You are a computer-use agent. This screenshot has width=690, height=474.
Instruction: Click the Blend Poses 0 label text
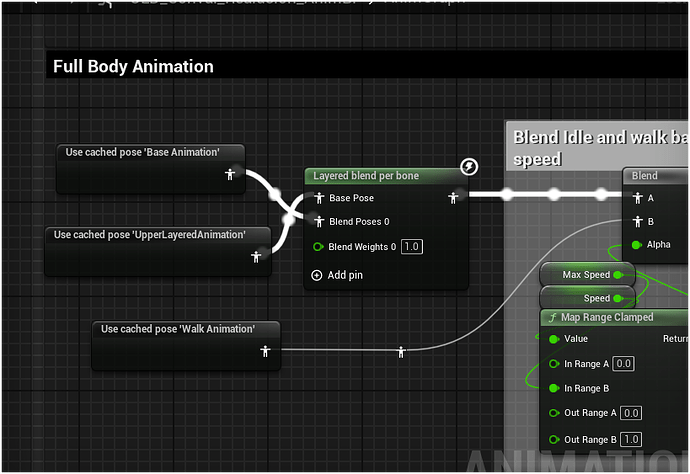(x=359, y=221)
